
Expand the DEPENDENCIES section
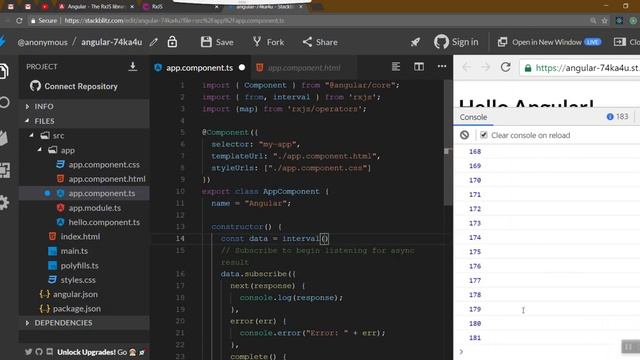(x=84, y=322)
